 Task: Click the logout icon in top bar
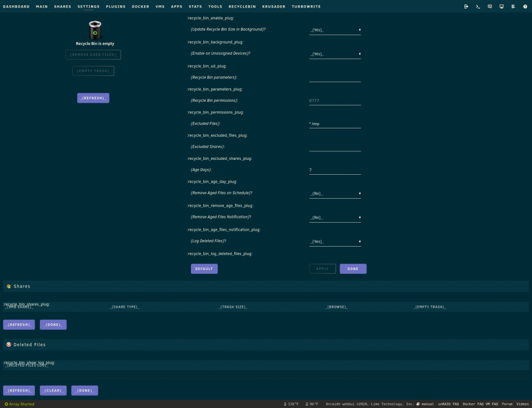click(x=466, y=6)
